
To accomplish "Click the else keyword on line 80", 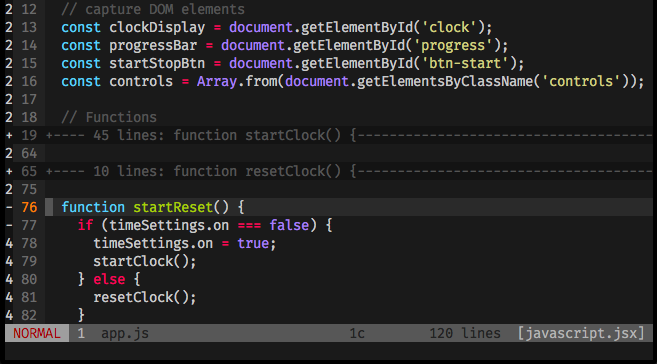I will click(109, 279).
